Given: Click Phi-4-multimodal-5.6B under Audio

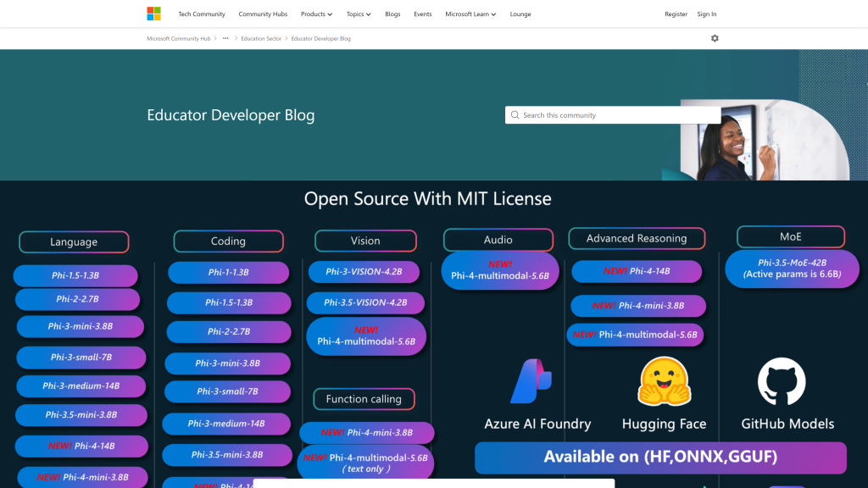Looking at the screenshot, I should point(500,270).
